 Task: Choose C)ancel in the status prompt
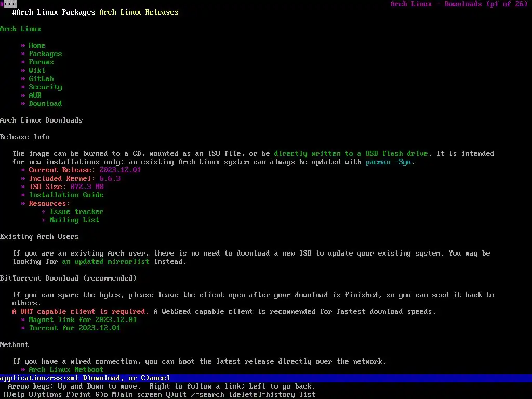(x=155, y=378)
